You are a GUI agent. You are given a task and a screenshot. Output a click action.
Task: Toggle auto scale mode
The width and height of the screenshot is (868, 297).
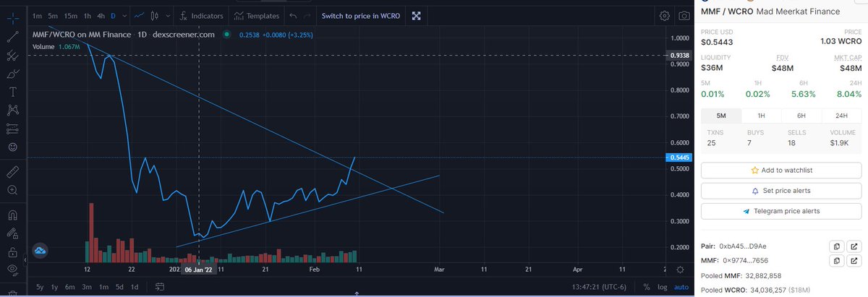[681, 287]
